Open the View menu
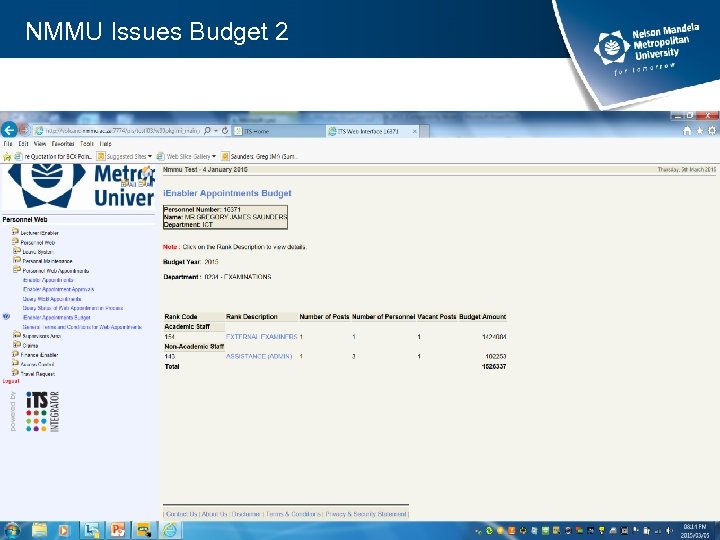Image resolution: width=720 pixels, height=540 pixels. [39, 144]
